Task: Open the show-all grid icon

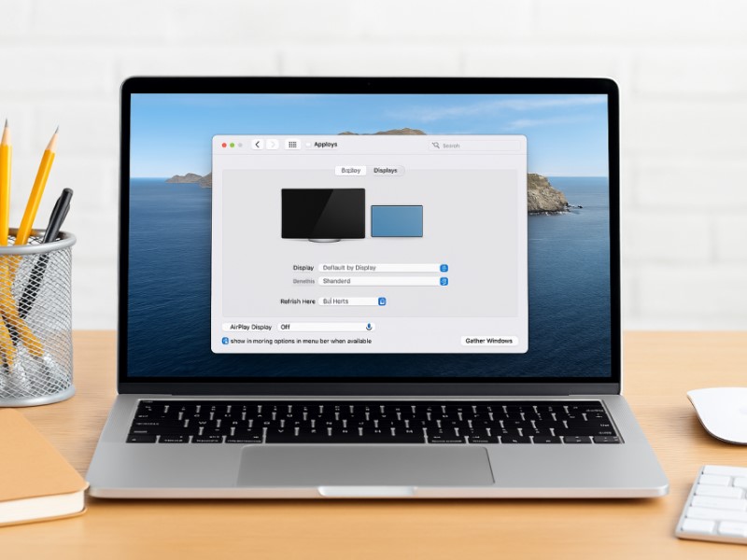Action: (x=292, y=145)
